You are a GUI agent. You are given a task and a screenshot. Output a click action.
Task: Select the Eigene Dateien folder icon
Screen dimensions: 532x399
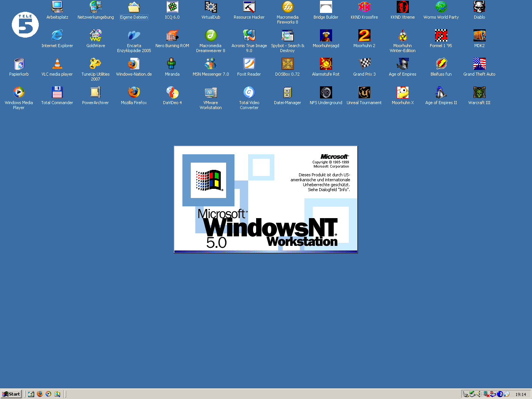click(x=134, y=7)
